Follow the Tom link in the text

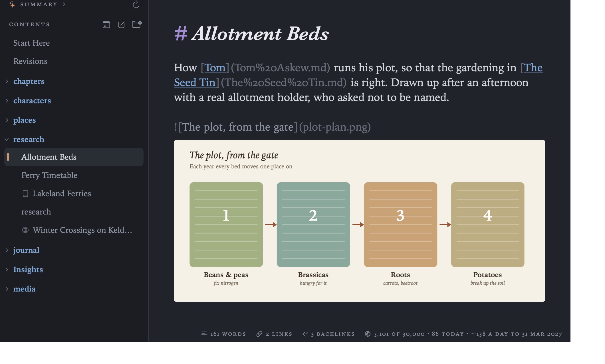coord(215,68)
